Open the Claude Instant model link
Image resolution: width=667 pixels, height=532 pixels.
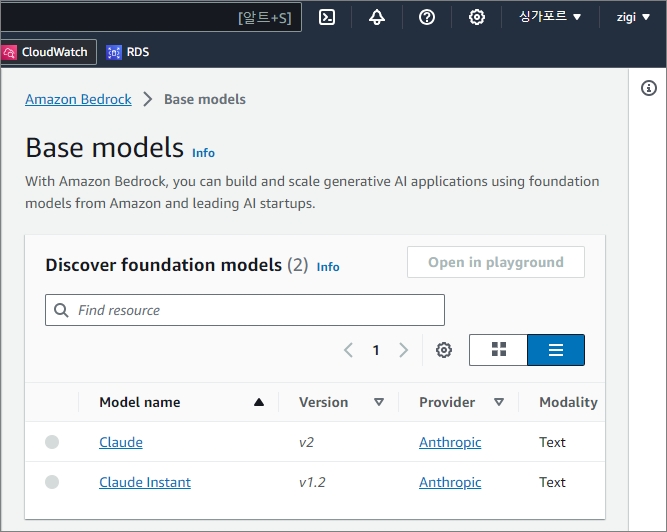click(x=145, y=482)
